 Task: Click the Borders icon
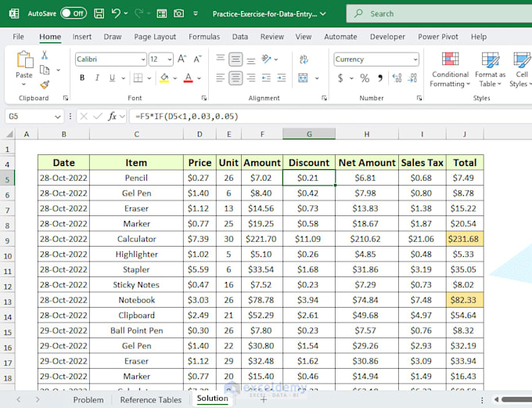(x=138, y=78)
